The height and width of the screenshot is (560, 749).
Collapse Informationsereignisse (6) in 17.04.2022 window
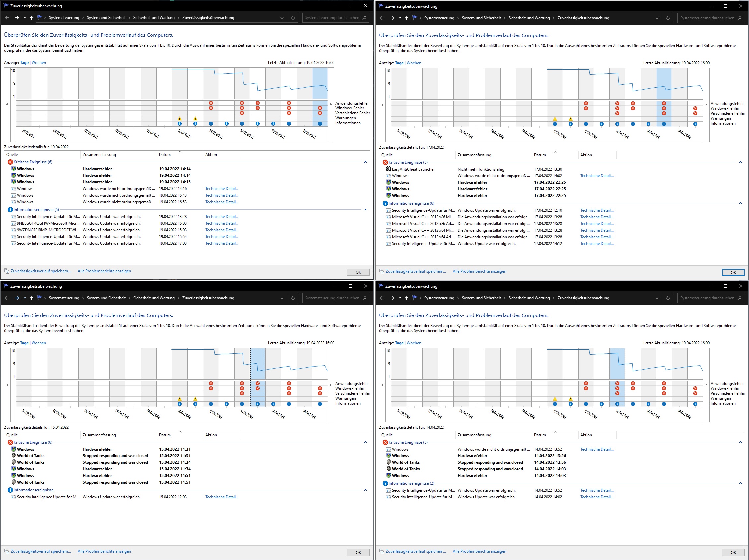coord(740,203)
